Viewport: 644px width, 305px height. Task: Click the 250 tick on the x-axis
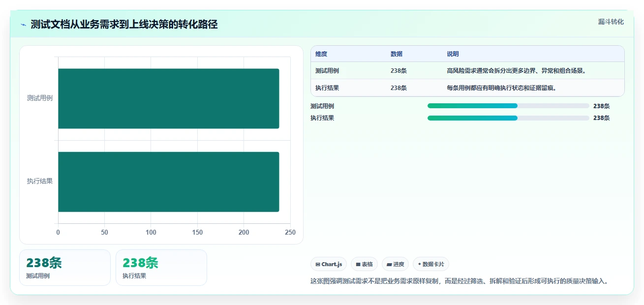pos(290,232)
